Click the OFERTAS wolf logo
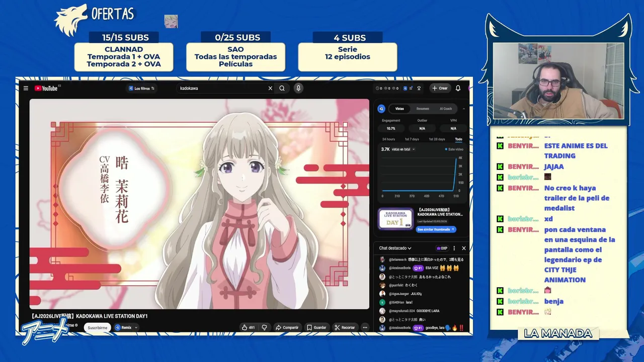The height and width of the screenshot is (362, 644). (71, 20)
